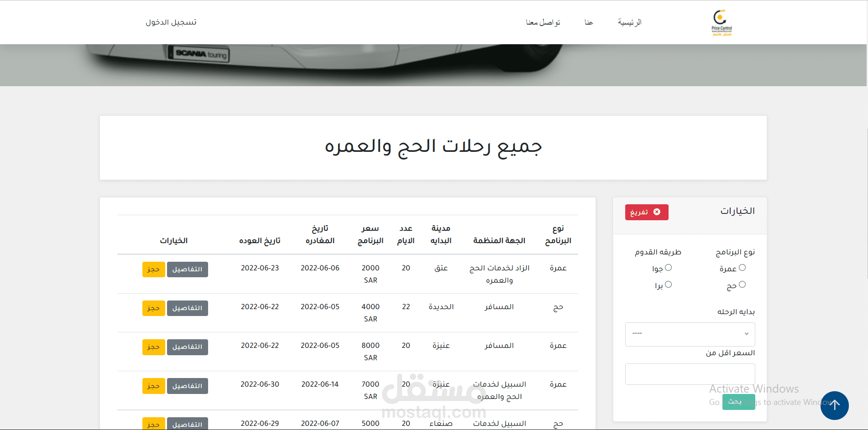
Task: Open the تواصل معنا menu item
Action: pos(543,22)
